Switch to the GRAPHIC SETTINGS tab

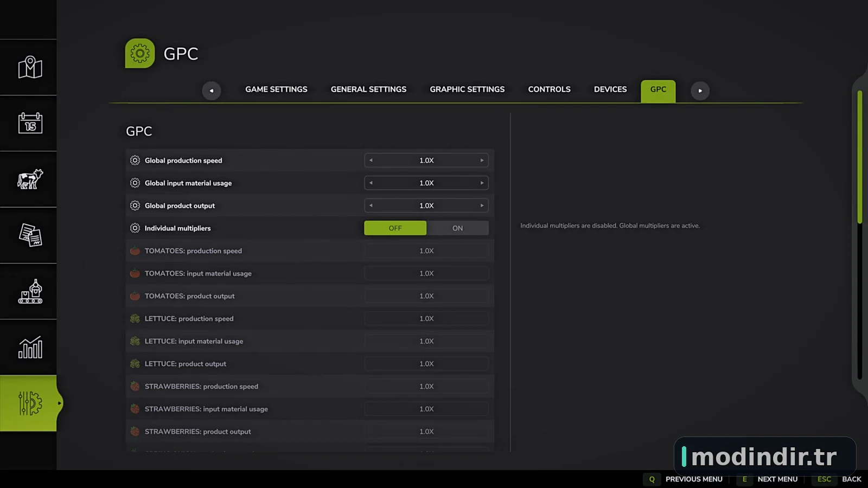pos(467,89)
